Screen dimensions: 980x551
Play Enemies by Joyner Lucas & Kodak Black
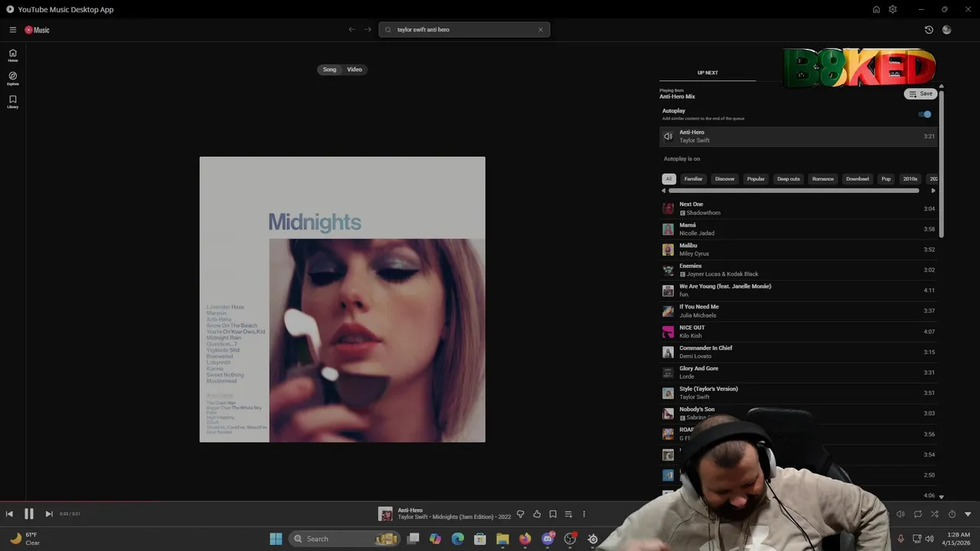[799, 270]
